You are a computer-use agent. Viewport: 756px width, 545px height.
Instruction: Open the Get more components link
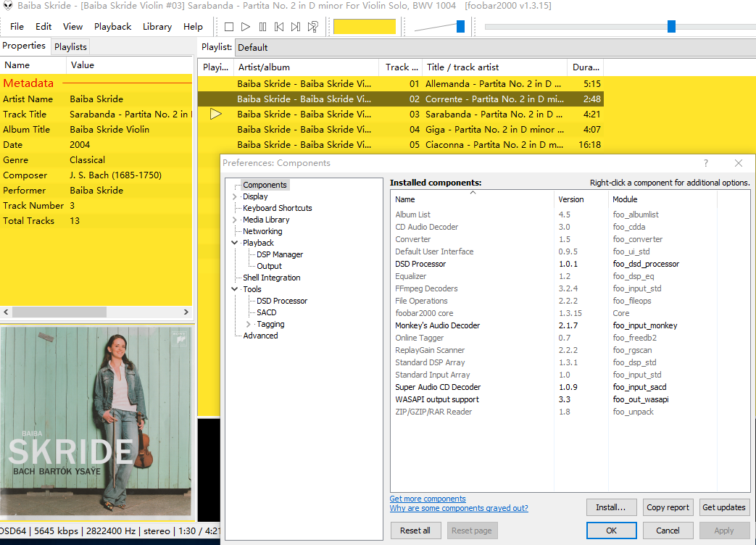click(x=428, y=499)
